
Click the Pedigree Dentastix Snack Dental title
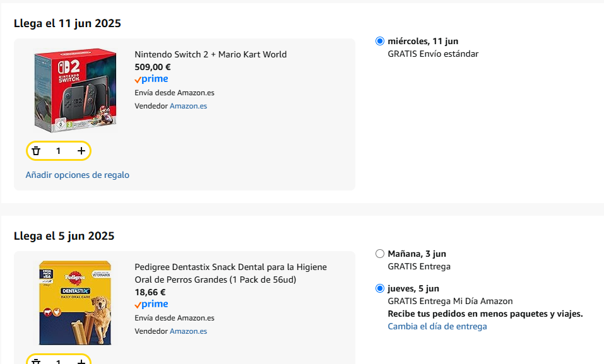pos(231,273)
